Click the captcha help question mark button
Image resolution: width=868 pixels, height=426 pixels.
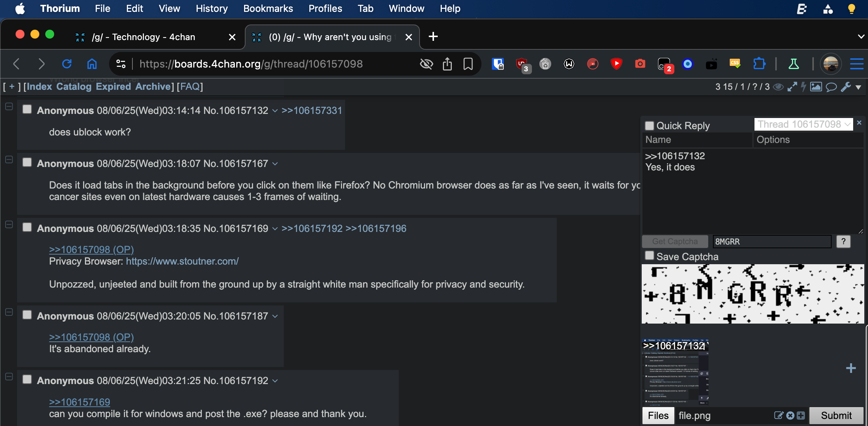pos(843,242)
